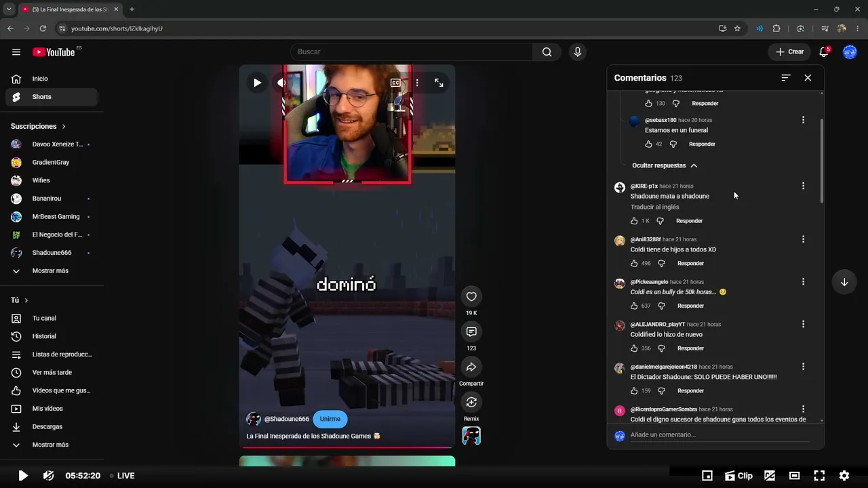Open the notifications bell
Screen dimensions: 868x488
pyautogui.click(x=824, y=52)
